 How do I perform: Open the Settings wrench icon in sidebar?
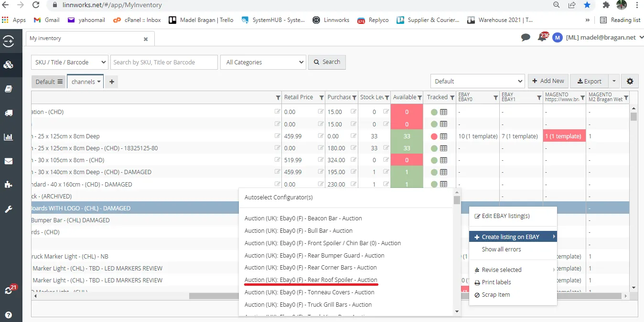point(8,209)
